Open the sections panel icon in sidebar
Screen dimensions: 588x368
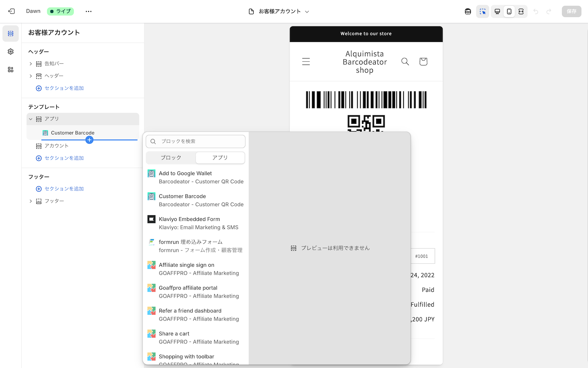(11, 34)
